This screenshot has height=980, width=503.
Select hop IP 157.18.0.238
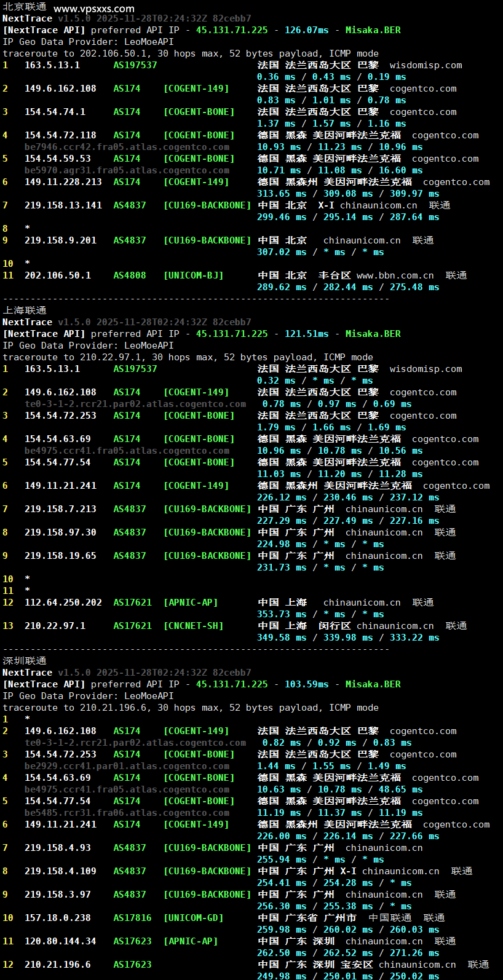click(x=58, y=918)
